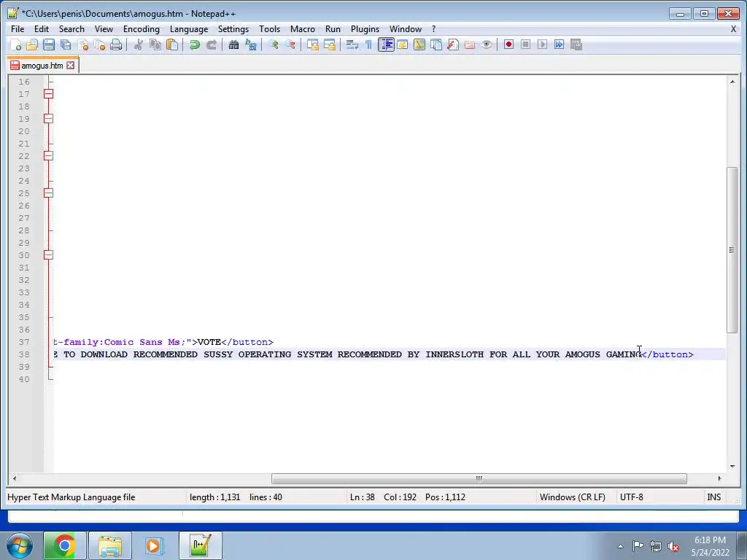Toggle the indent guide button
The image size is (747, 560).
pos(386,44)
